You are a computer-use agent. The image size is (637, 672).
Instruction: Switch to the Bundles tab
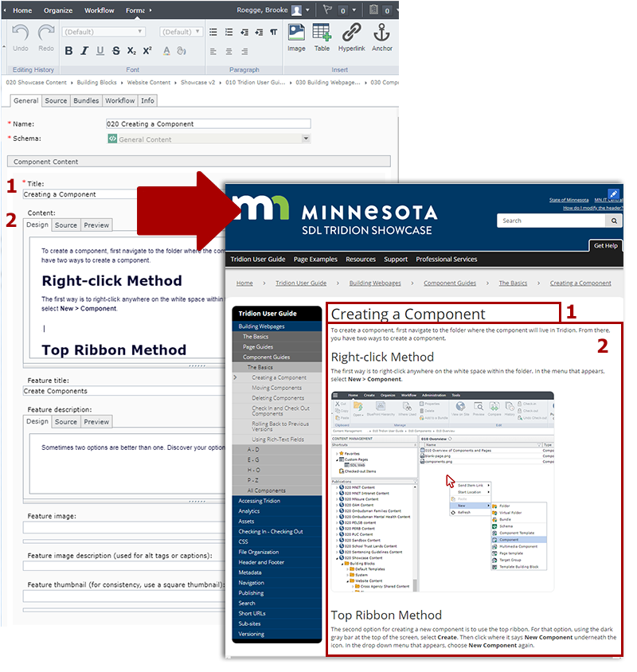pos(86,101)
